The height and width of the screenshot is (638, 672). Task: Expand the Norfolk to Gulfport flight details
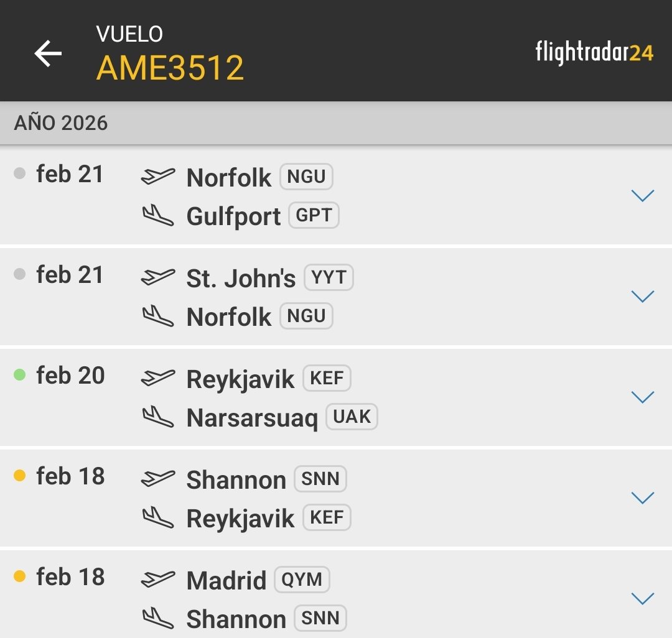642,196
